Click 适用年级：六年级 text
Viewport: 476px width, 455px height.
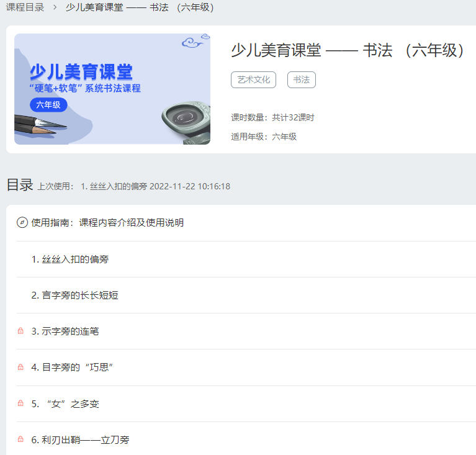264,137
